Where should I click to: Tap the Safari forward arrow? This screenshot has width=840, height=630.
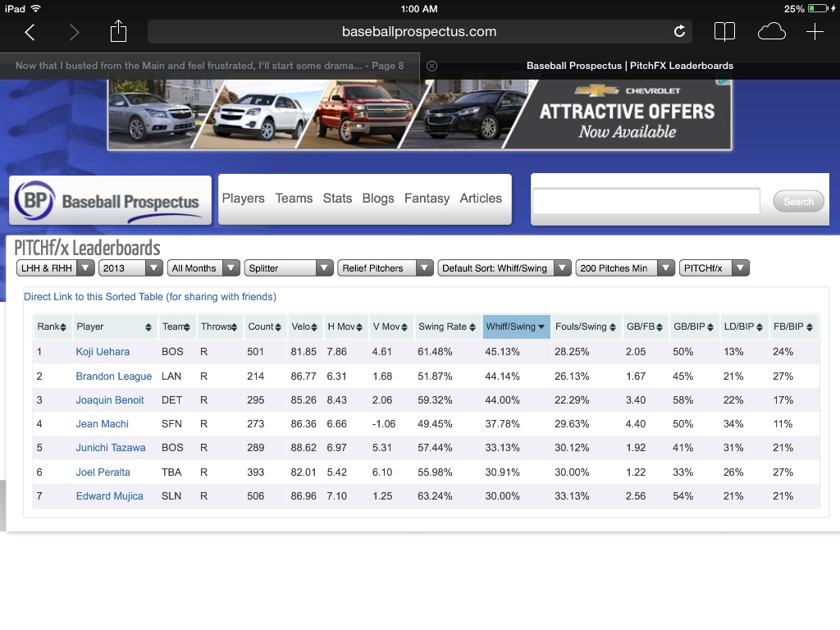tap(74, 32)
